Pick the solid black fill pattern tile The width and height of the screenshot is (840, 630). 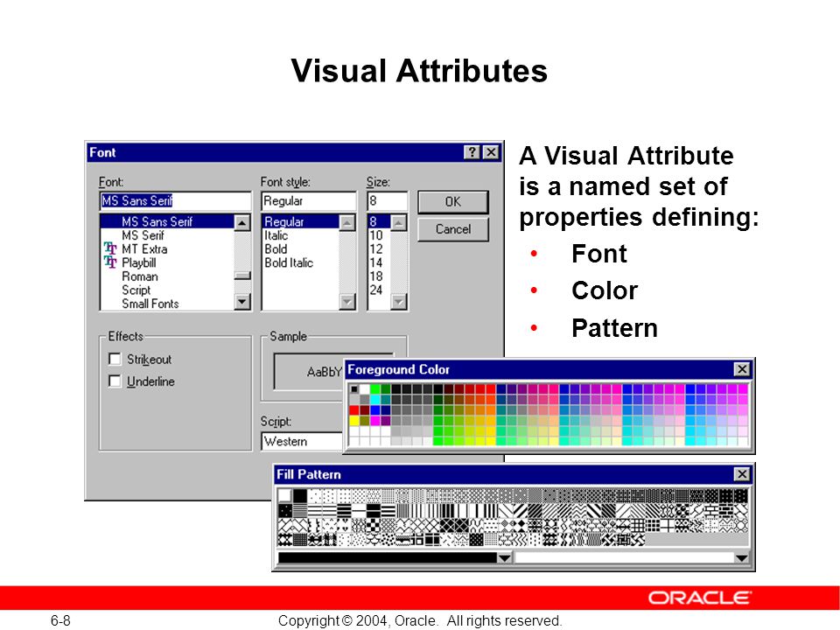click(x=300, y=495)
